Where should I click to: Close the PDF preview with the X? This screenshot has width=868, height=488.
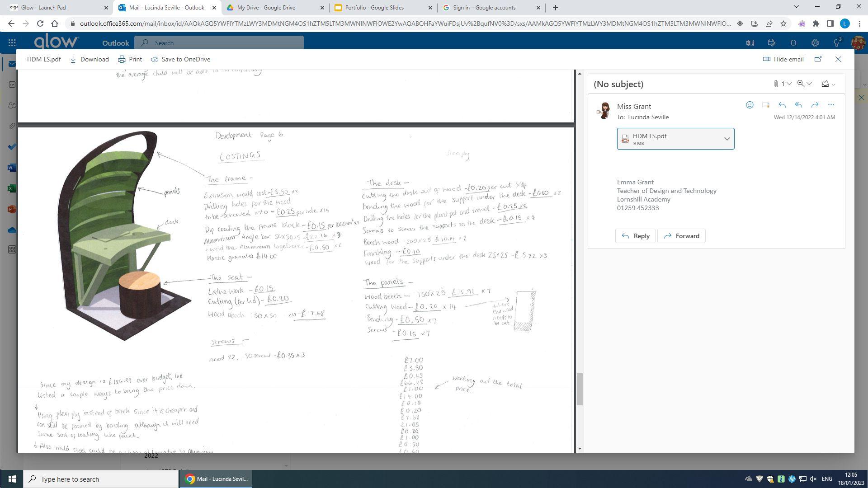point(838,59)
